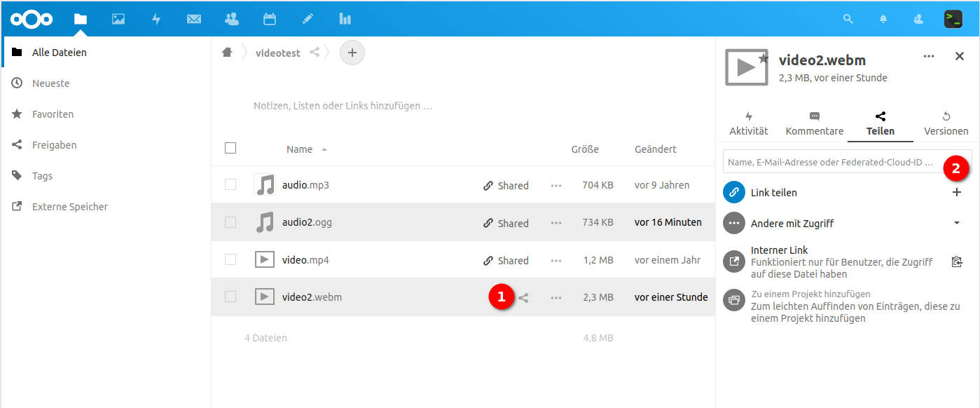Viewport: 980px width, 408px height.
Task: Select the video.mp4 checkbox
Action: point(230,259)
